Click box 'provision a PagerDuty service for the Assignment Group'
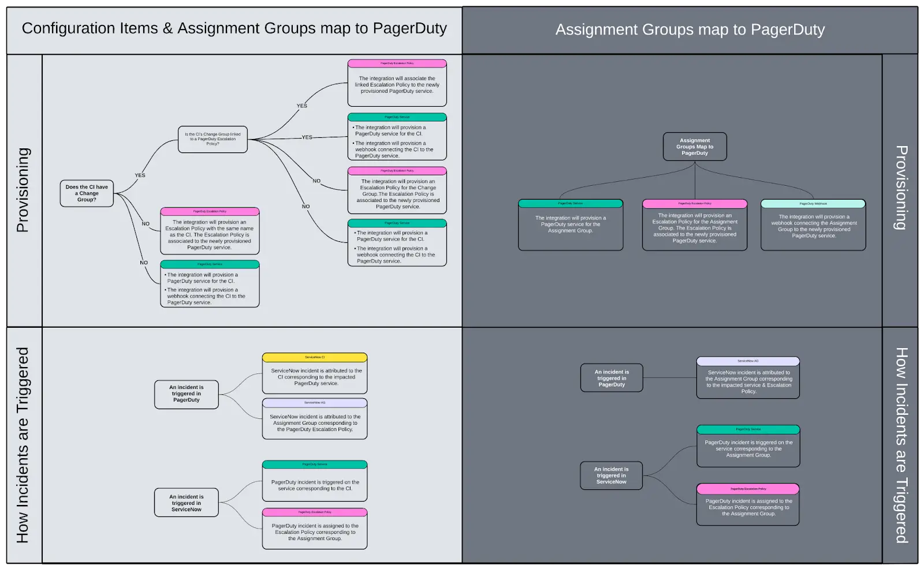This screenshot has height=569, width=924. coord(571,225)
